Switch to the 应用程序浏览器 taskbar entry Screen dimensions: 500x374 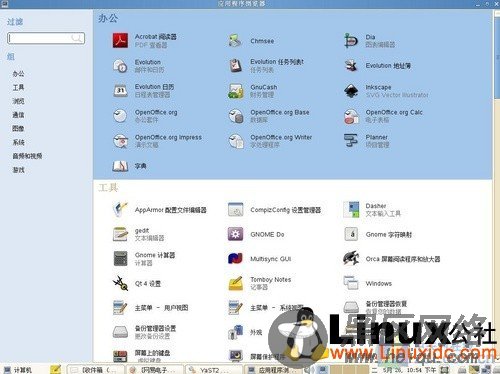[x=273, y=370]
